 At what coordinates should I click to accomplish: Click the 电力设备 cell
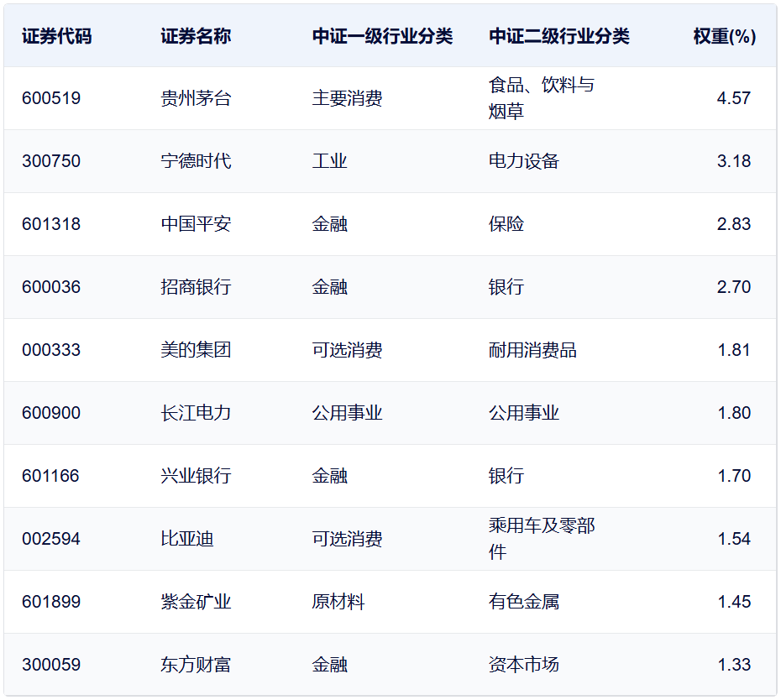point(524,161)
